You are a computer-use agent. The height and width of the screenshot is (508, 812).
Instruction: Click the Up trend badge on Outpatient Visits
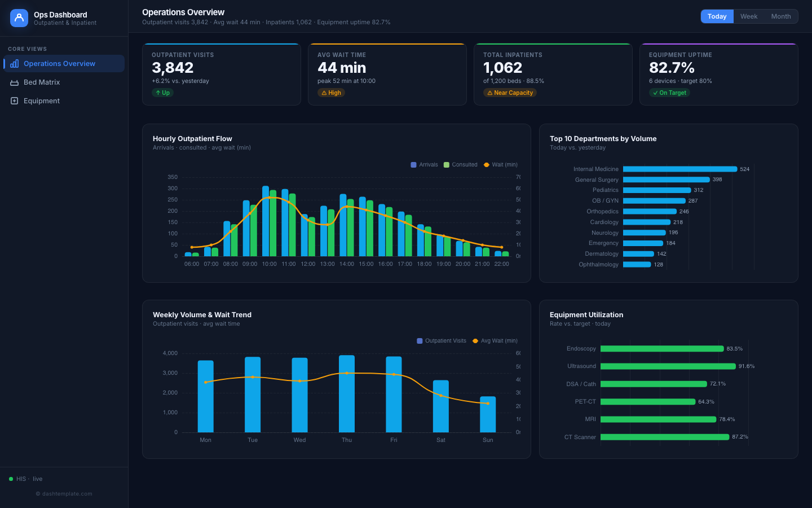(x=163, y=93)
